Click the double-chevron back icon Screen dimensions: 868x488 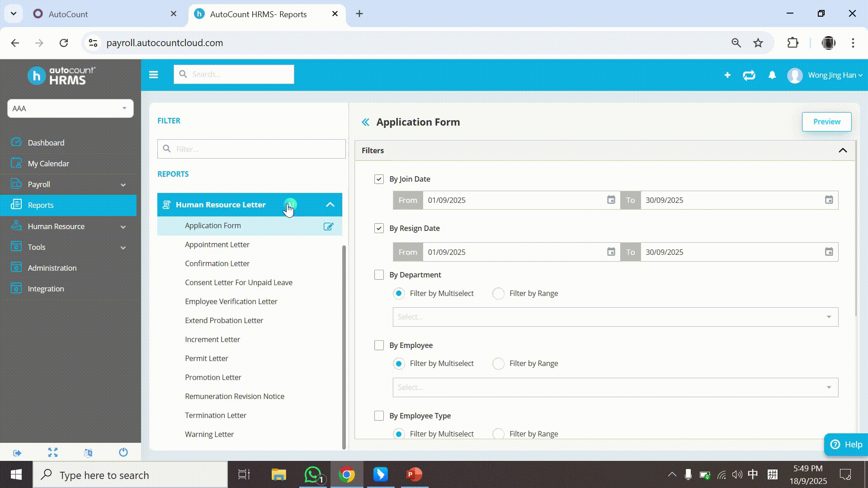tap(365, 122)
